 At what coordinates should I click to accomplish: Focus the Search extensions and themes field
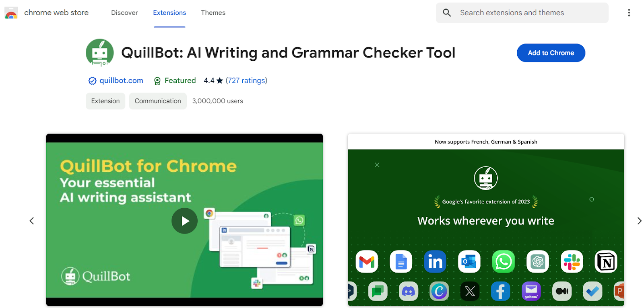coord(522,13)
